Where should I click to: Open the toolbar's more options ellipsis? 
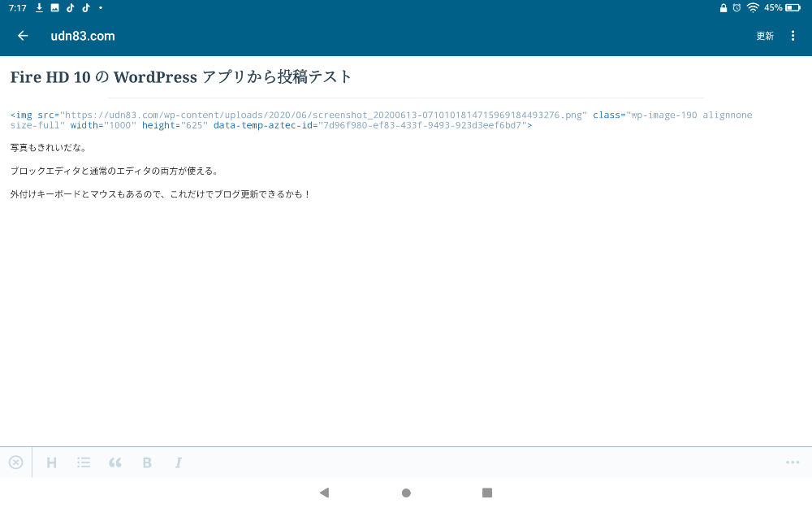pyautogui.click(x=793, y=462)
